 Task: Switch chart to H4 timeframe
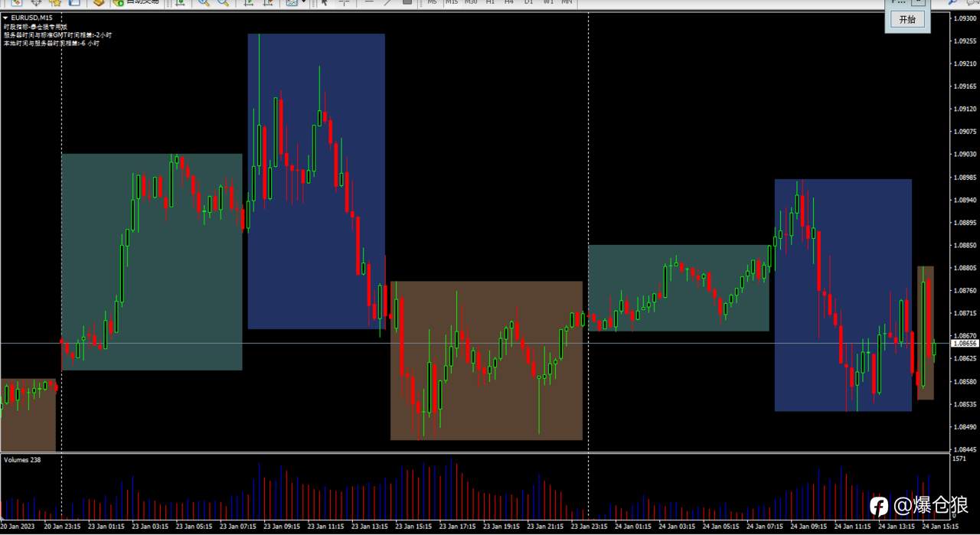tap(508, 2)
